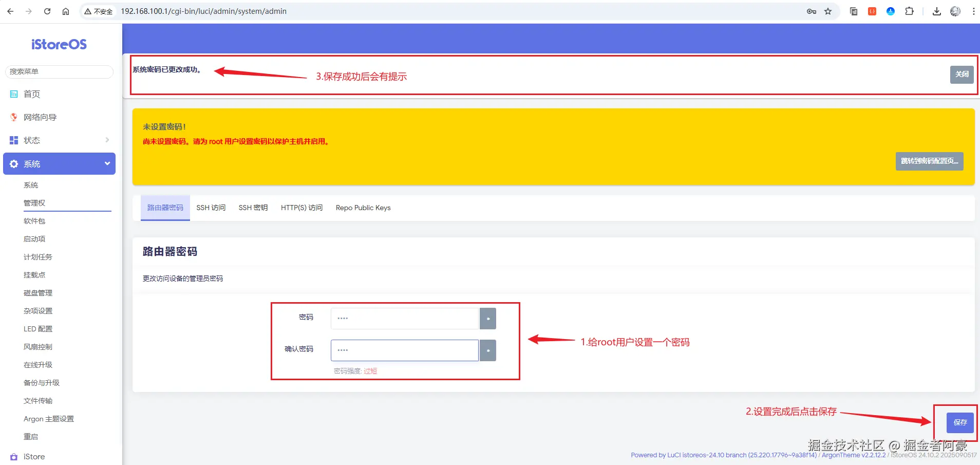Open 计划任务 in the sidebar
The height and width of the screenshot is (465, 980).
coord(38,257)
